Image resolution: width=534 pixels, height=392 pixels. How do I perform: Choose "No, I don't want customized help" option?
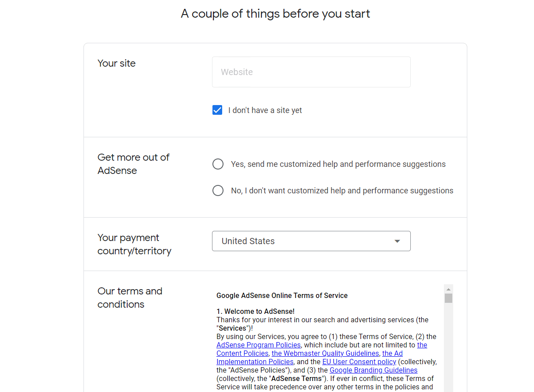(x=218, y=190)
